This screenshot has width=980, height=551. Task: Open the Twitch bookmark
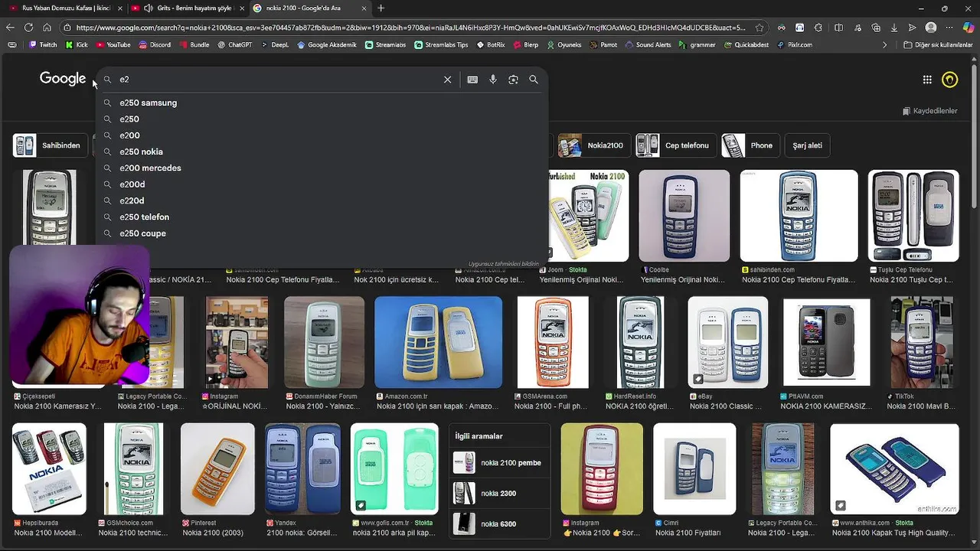(x=43, y=45)
